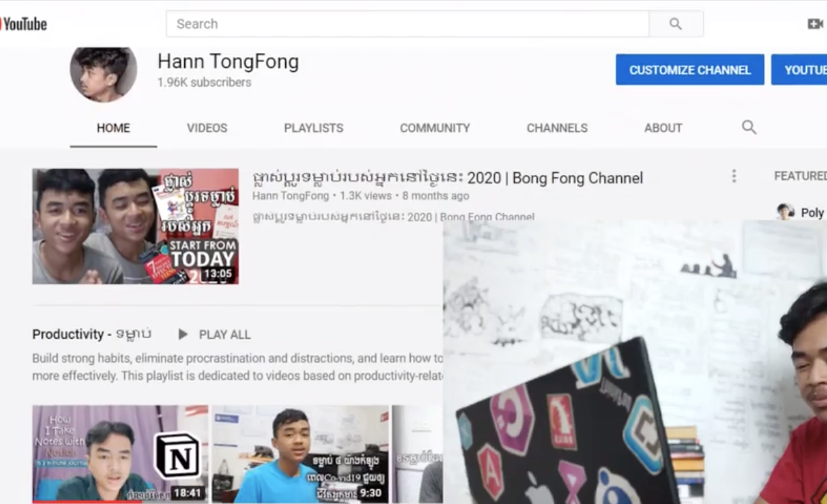827x504 pixels.
Task: Click the YouTube Studio button
Action: [799, 70]
